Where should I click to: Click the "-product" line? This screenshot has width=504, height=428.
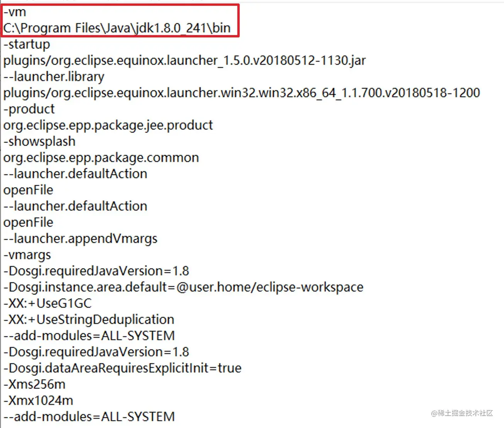point(29,109)
